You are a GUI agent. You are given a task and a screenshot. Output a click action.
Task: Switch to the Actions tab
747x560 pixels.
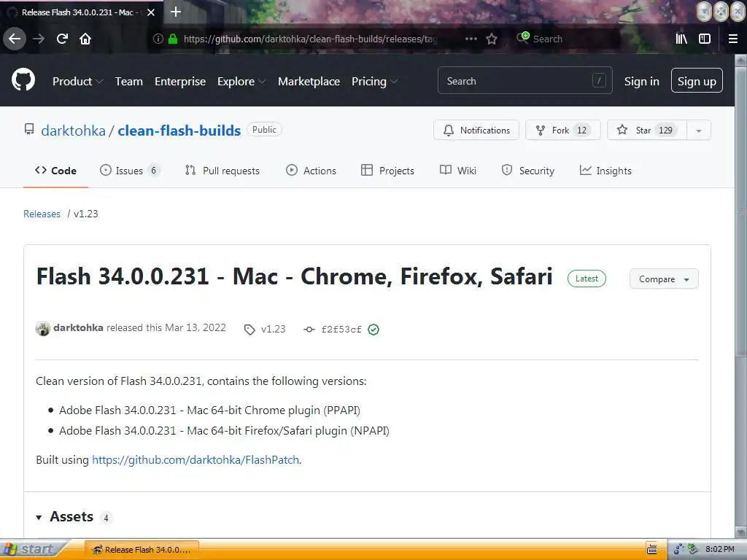click(x=311, y=171)
